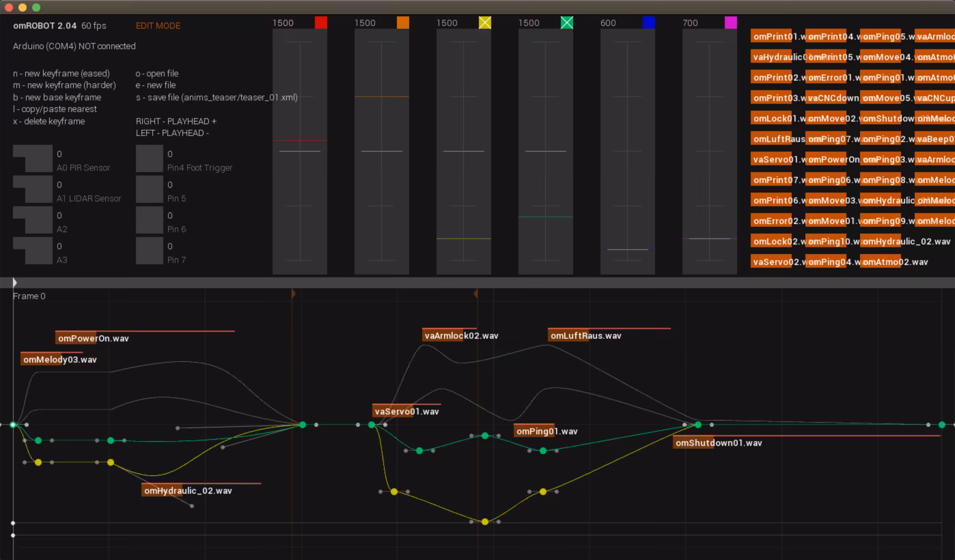Click the omLock02 sound button
The height and width of the screenshot is (560, 955).
(x=771, y=241)
